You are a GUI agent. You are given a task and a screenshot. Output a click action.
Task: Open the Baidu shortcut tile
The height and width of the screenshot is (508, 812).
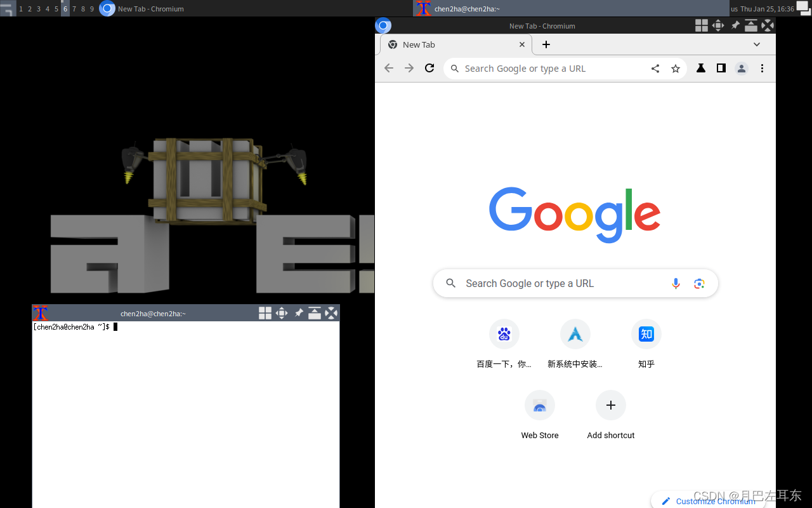[x=504, y=344]
